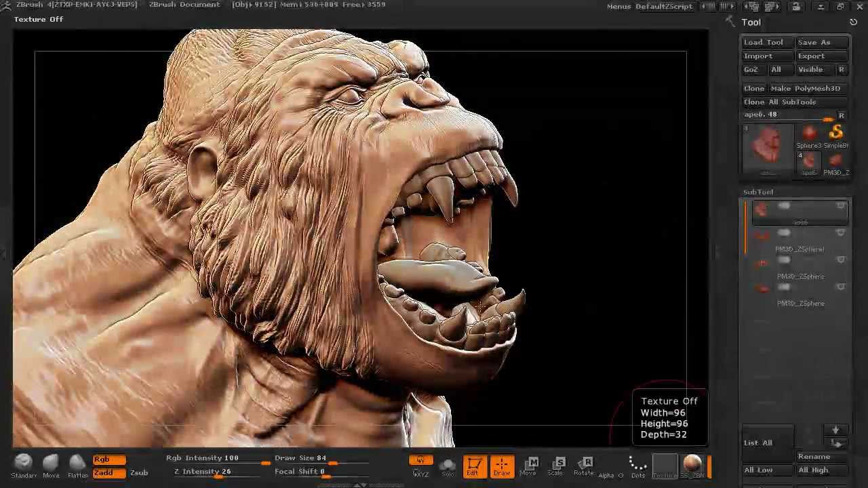Screen dimensions: 868x488
Task: Open the Menus dropdown in title bar
Action: (618, 6)
